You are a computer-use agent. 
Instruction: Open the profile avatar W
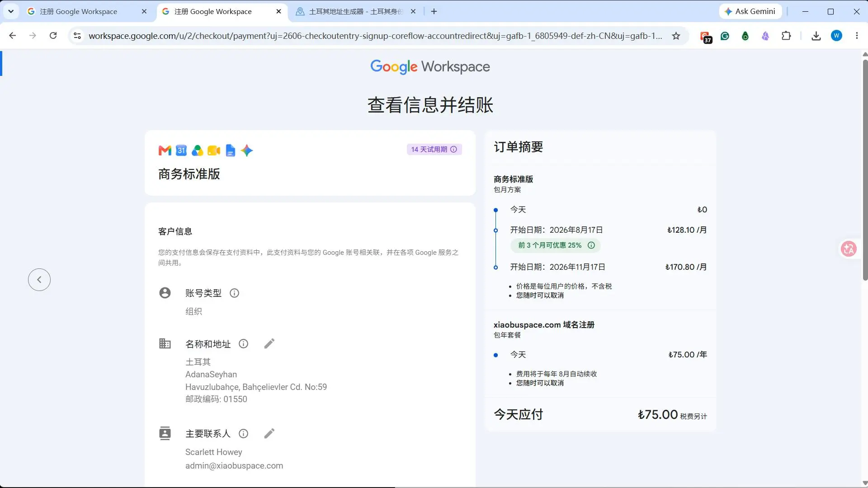pos(836,36)
